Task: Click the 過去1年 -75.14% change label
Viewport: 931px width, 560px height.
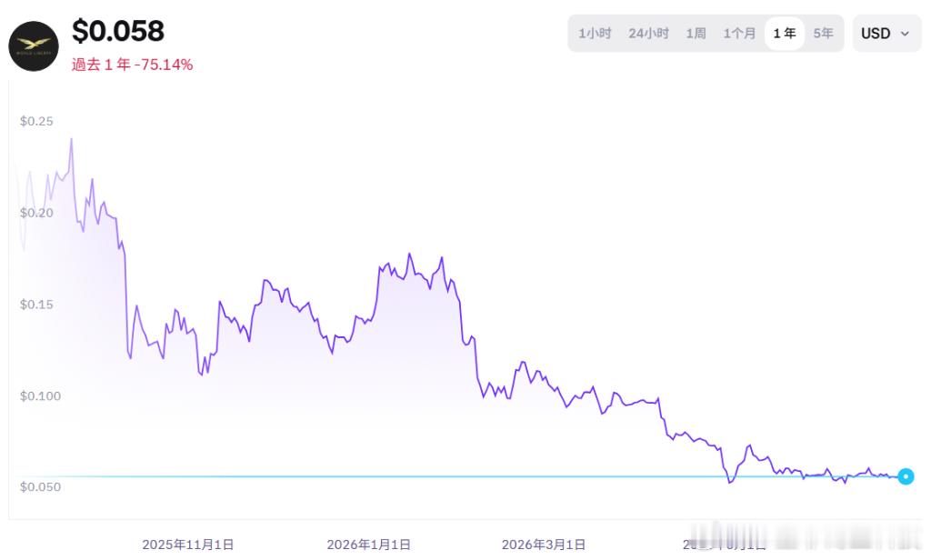Action: click(x=132, y=65)
